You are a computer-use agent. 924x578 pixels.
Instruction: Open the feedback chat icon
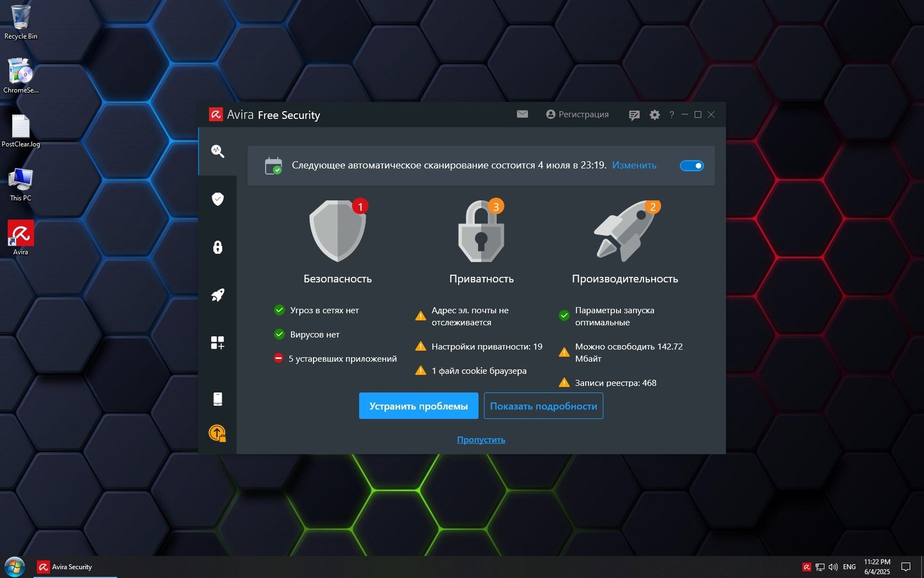click(x=634, y=115)
